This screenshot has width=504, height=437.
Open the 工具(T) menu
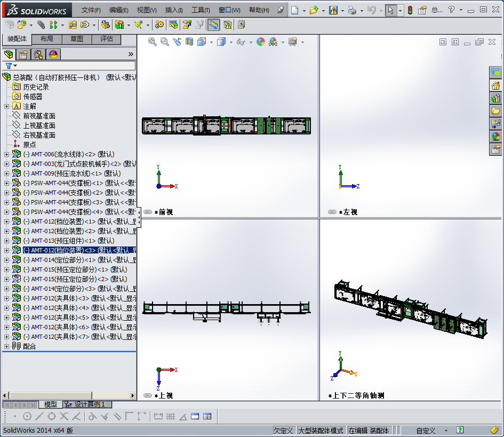(201, 10)
